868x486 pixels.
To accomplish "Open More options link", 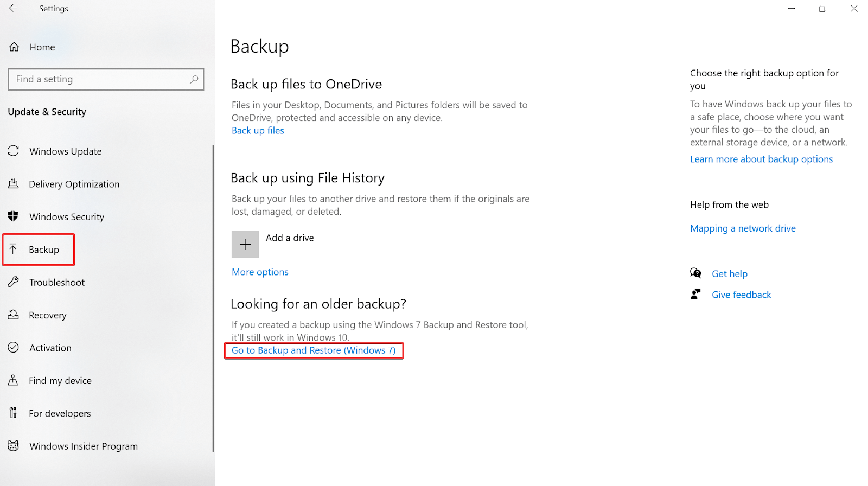I will click(x=260, y=272).
